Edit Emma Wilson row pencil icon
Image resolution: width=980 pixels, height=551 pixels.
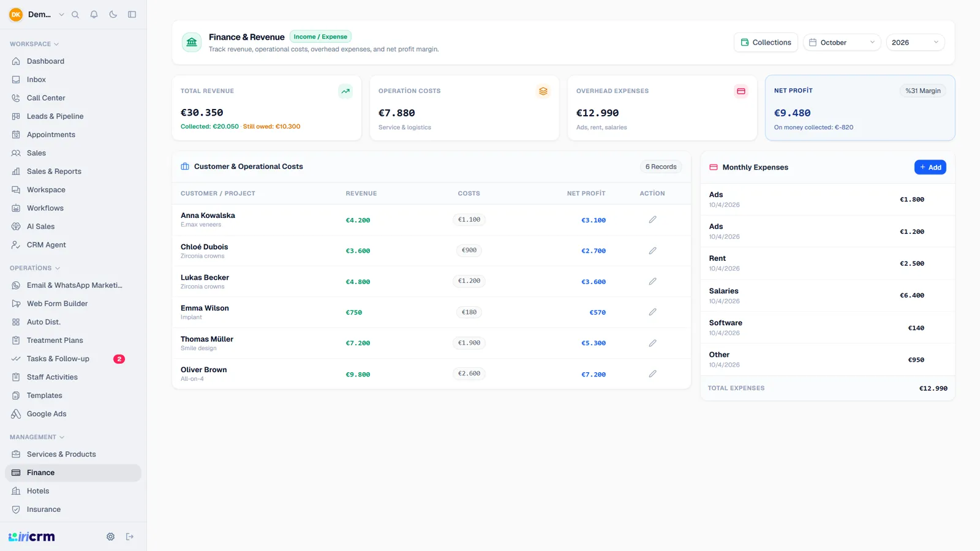652,312
